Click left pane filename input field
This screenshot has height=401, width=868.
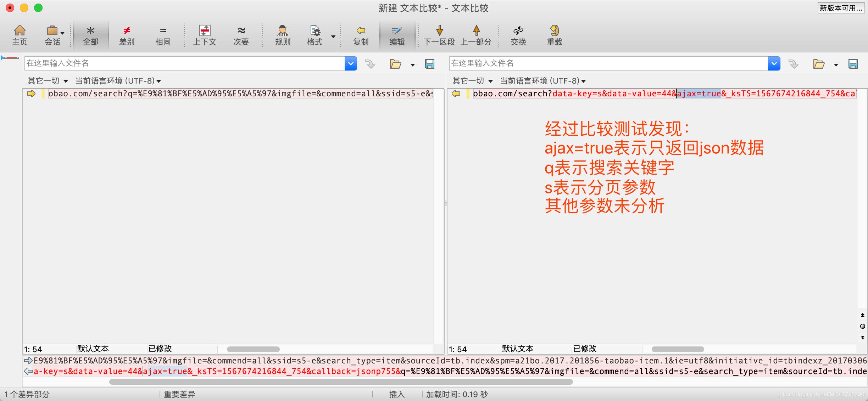[177, 63]
